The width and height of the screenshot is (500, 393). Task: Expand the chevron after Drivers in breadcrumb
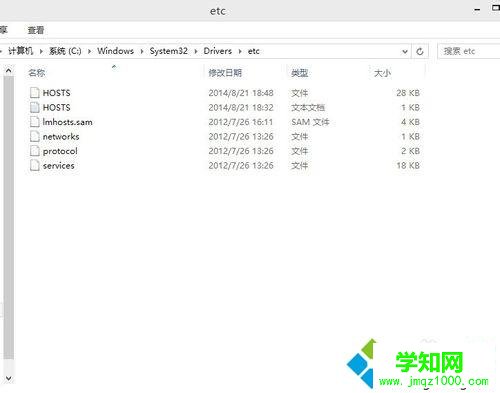coord(240,51)
